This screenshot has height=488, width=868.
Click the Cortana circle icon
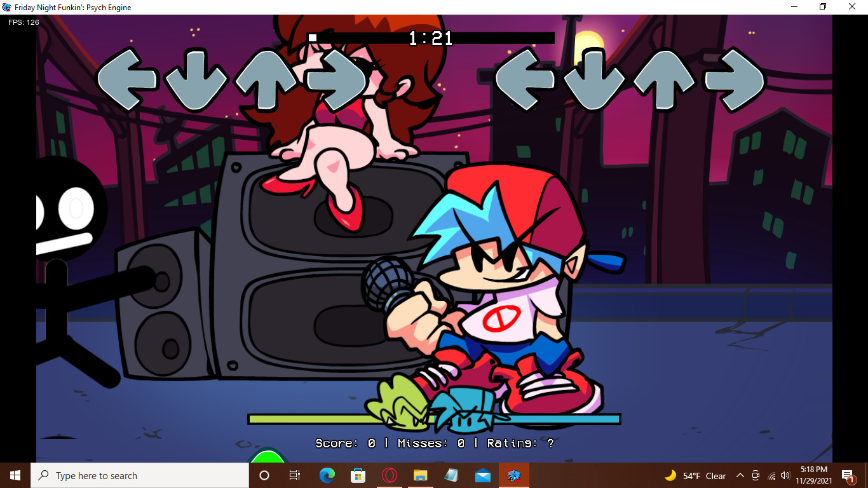point(264,475)
